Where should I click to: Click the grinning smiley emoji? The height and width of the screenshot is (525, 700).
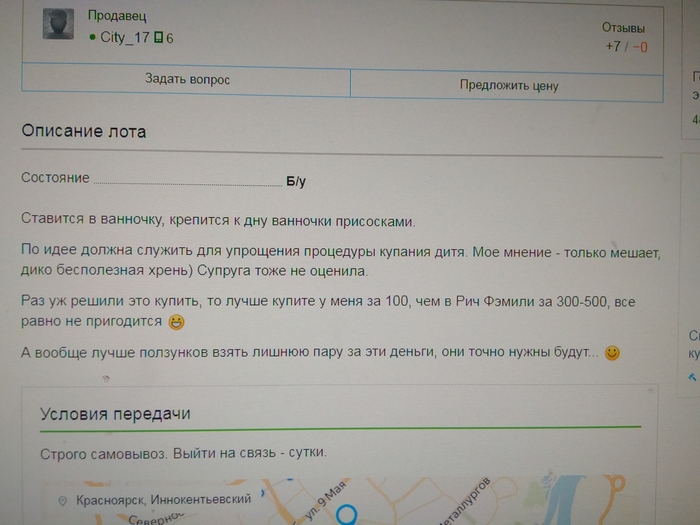[176, 322]
